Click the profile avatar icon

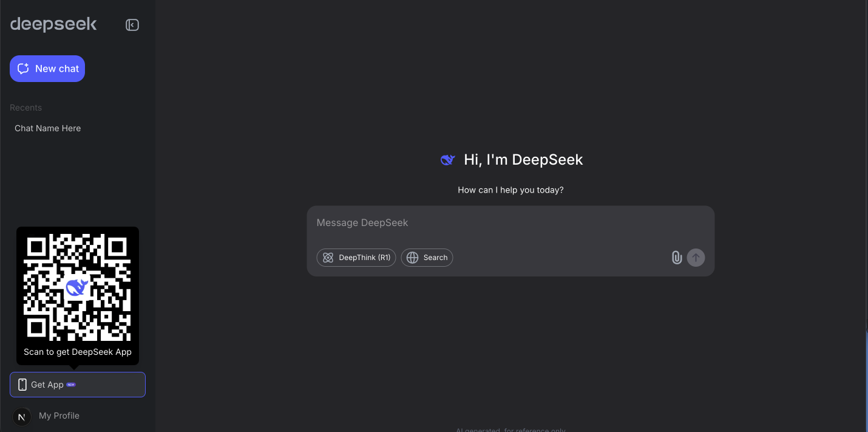[x=22, y=417]
